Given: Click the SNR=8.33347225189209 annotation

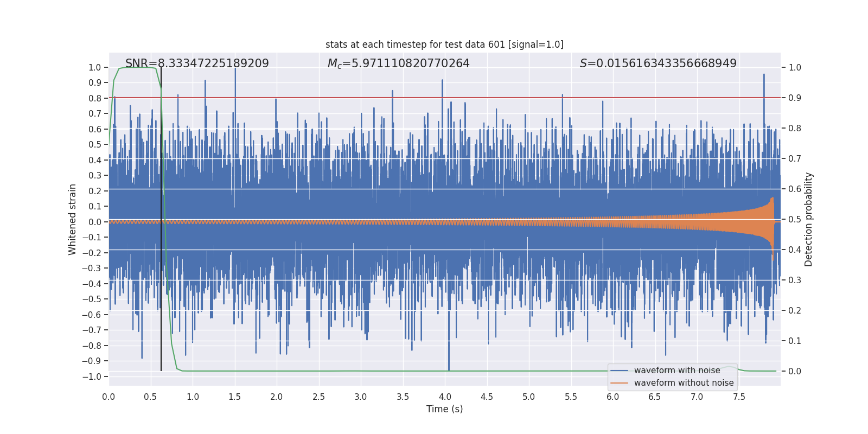Looking at the screenshot, I should 197,63.
